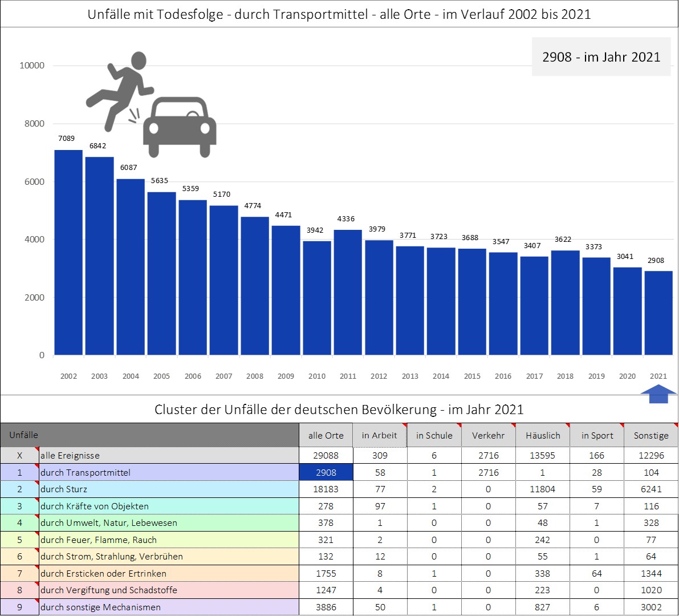Viewport: 679px width, 616px height.
Task: Click the chart title about Transportmittel
Action: [339, 14]
